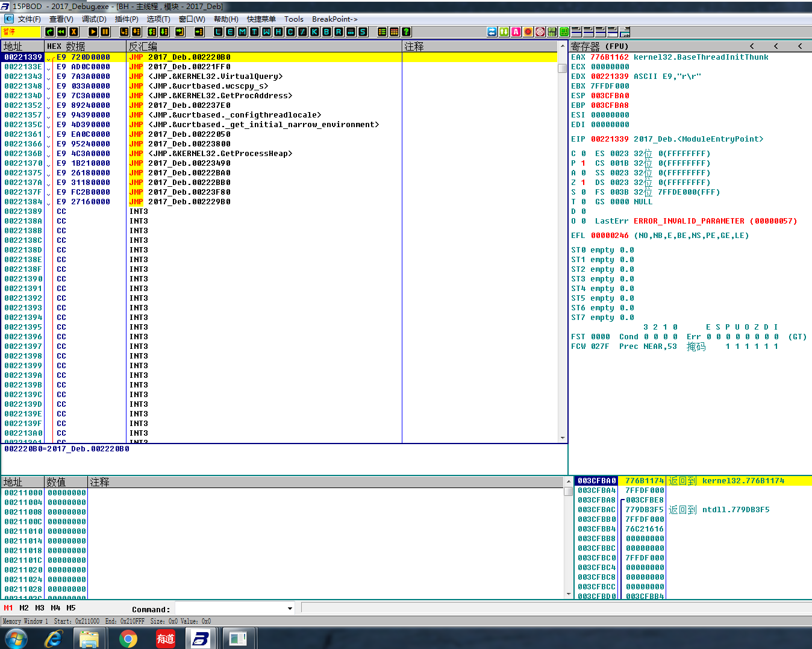Open the 调试(D) menu
The width and height of the screenshot is (812, 649).
pos(94,19)
